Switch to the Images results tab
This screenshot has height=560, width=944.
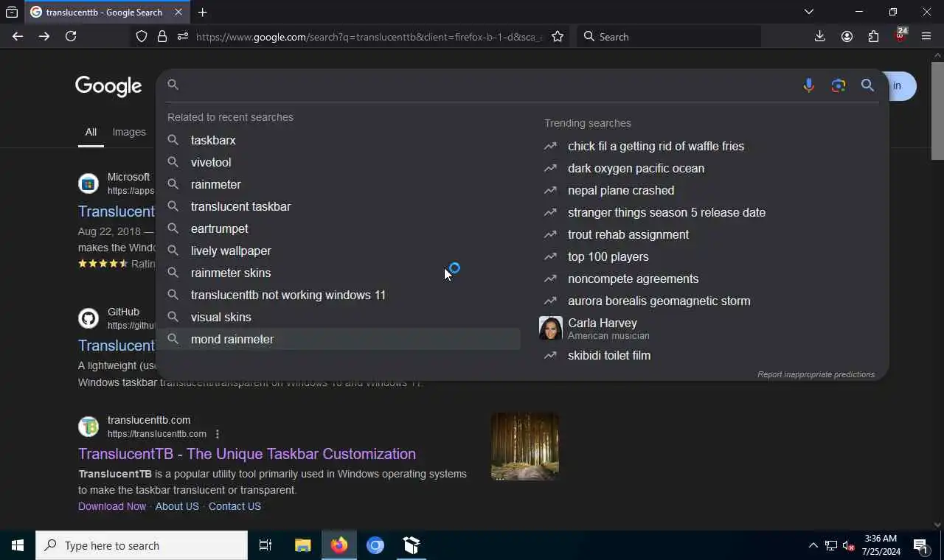click(129, 132)
